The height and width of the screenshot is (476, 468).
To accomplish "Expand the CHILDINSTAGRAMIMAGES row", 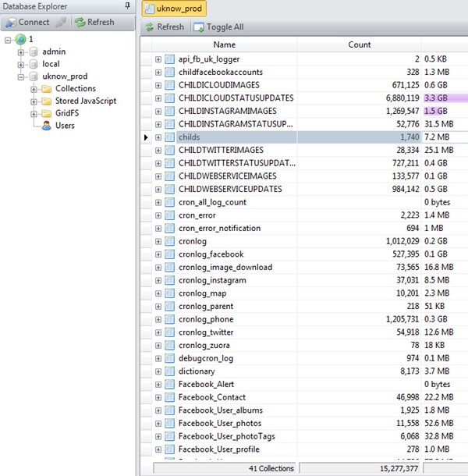I will [158, 112].
